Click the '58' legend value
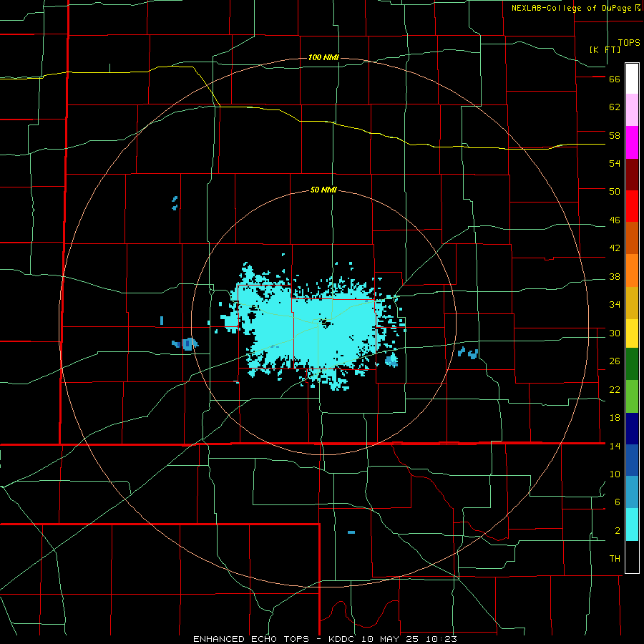The height and width of the screenshot is (644, 644). 615,135
